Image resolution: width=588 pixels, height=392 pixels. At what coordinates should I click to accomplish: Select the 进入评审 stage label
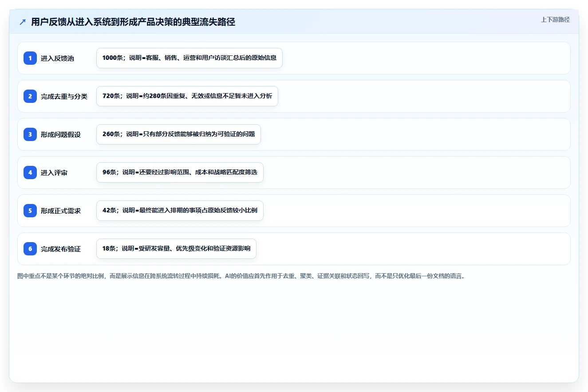pyautogui.click(x=54, y=172)
